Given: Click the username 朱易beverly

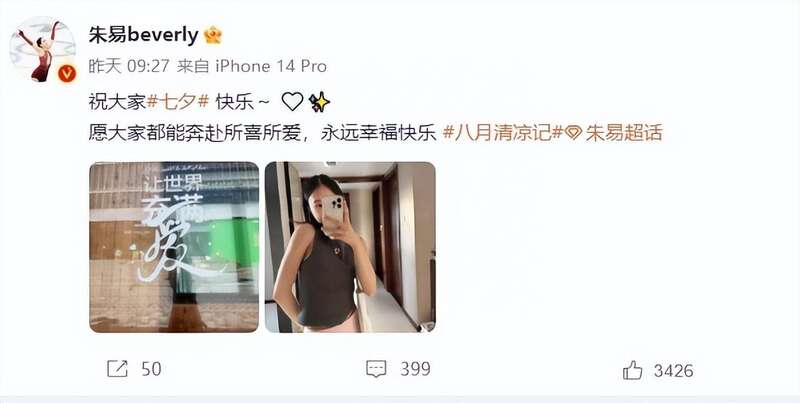Looking at the screenshot, I should pyautogui.click(x=143, y=35).
